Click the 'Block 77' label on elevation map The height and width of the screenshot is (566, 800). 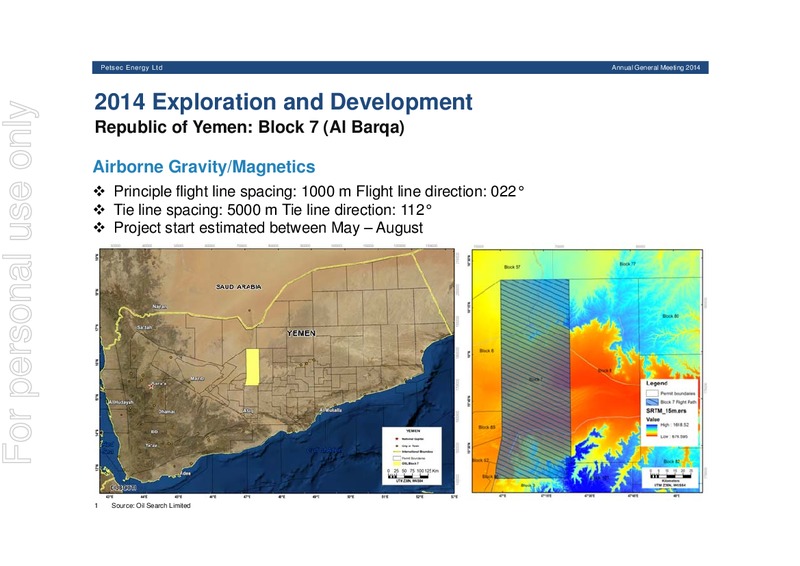tap(628, 264)
